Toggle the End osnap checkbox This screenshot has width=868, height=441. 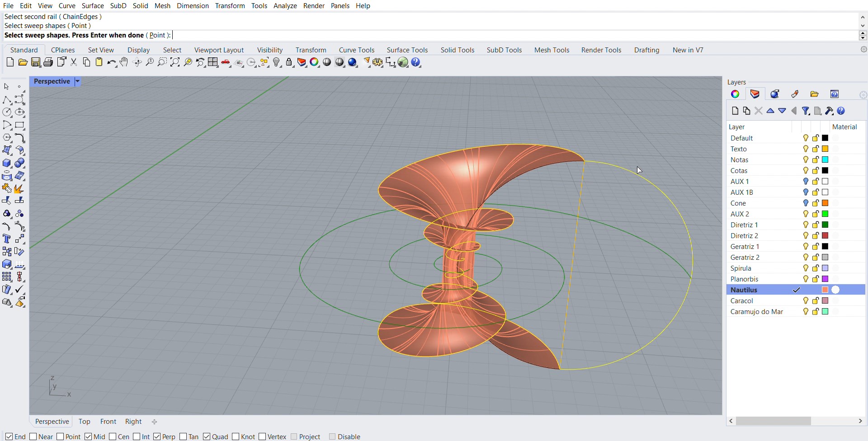(x=9, y=436)
